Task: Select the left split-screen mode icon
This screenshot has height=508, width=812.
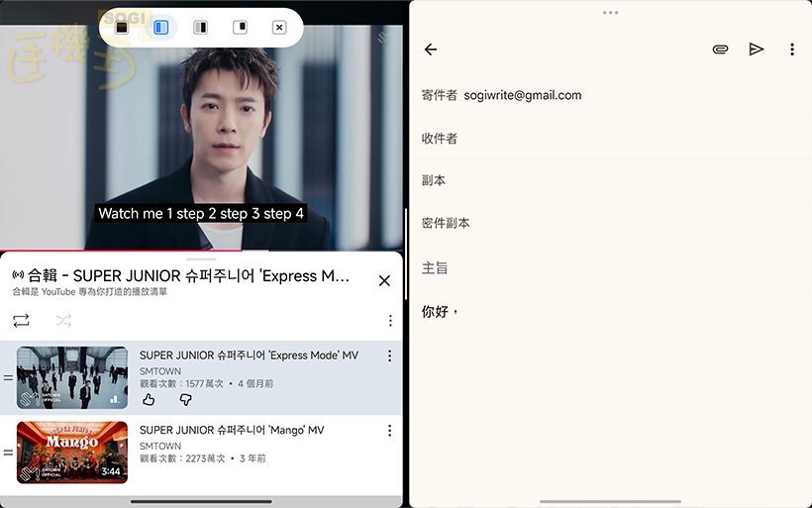Action: click(x=161, y=28)
